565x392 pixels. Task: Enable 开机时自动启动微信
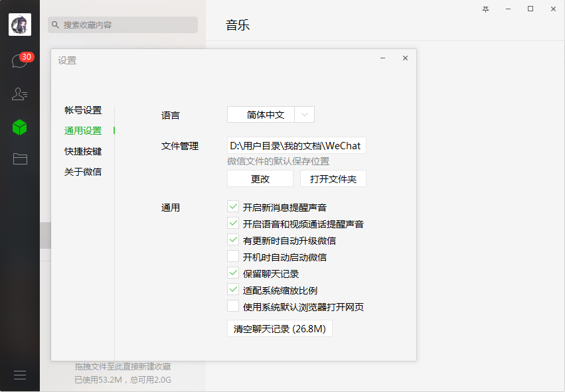click(x=233, y=257)
